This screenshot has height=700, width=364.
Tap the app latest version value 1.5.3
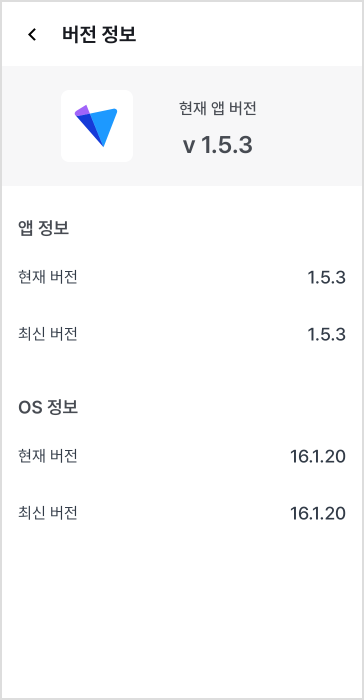pos(326,334)
